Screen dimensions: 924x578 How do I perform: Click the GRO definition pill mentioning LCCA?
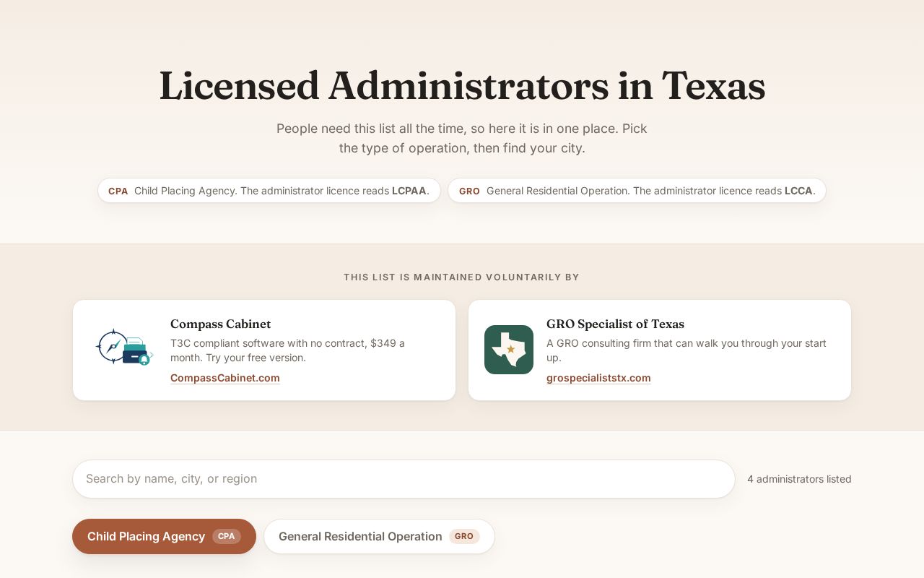tap(637, 191)
